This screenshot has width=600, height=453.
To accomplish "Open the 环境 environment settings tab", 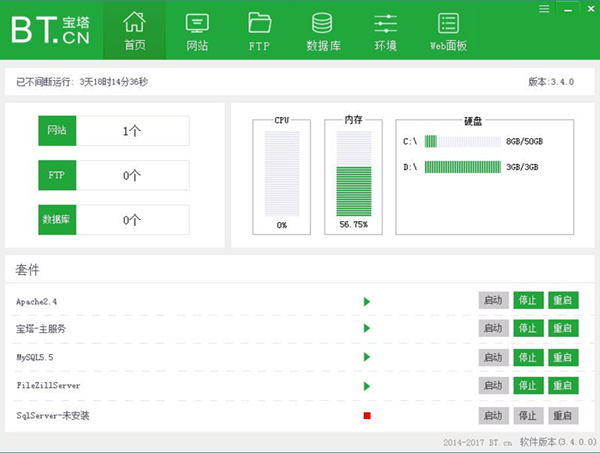I will (x=385, y=31).
